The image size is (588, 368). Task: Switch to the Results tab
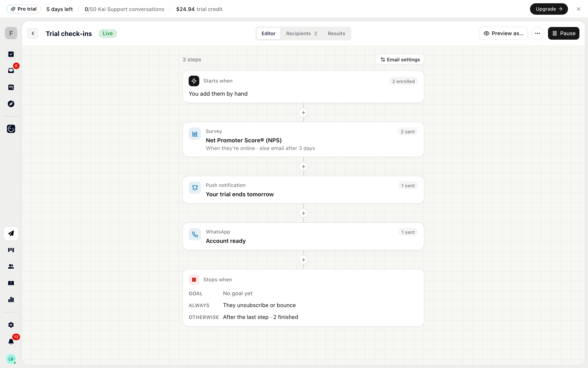(336, 33)
